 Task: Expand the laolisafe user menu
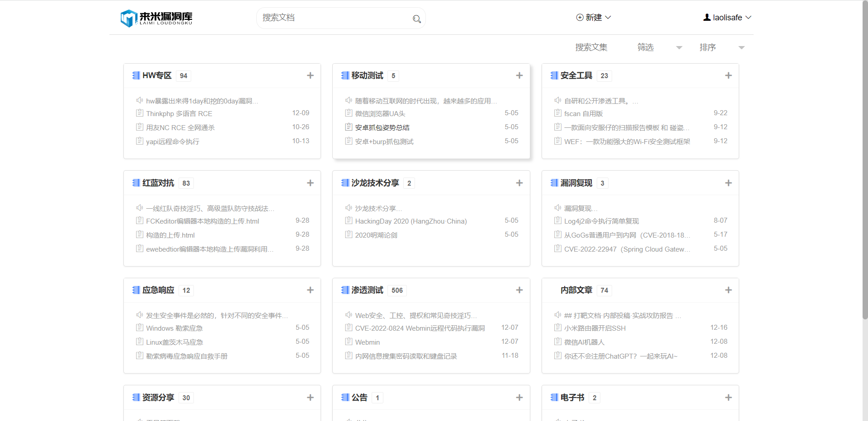[727, 18]
